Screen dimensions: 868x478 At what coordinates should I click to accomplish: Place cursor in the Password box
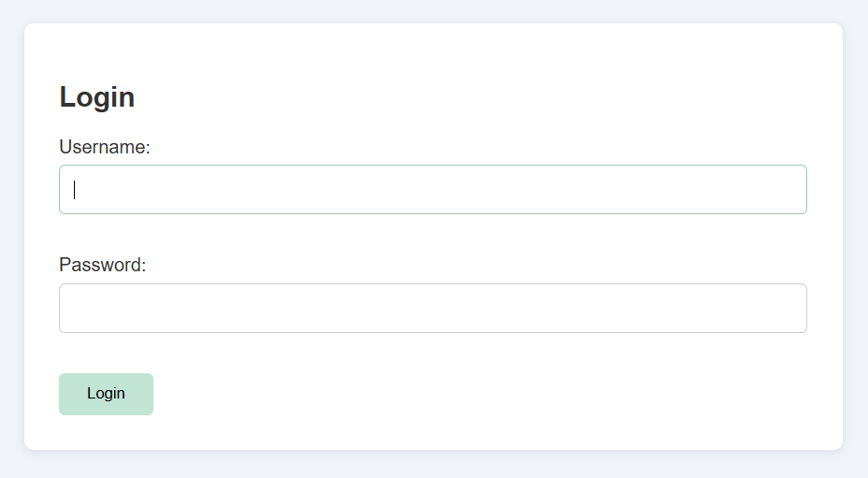tap(432, 309)
